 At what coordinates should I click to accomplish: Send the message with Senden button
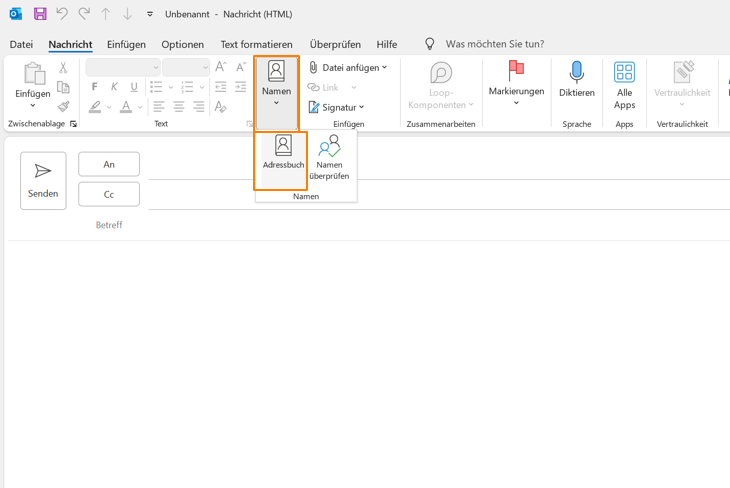(43, 181)
